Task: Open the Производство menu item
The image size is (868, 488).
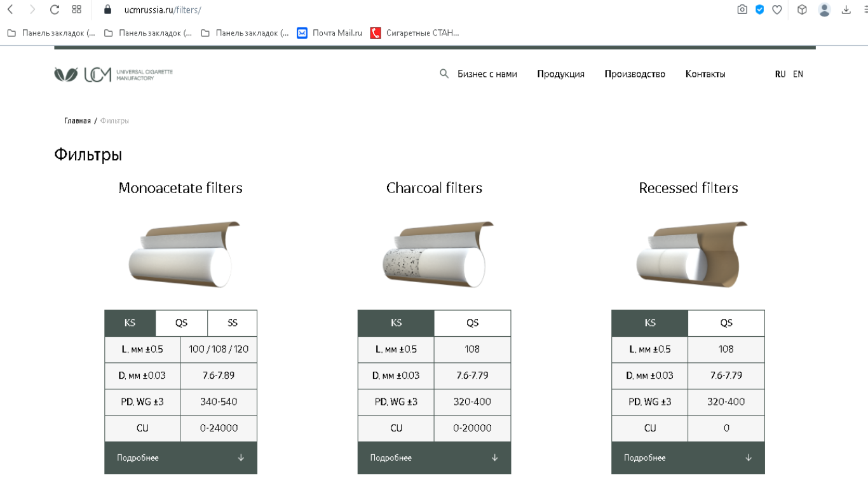Action: pyautogui.click(x=634, y=74)
